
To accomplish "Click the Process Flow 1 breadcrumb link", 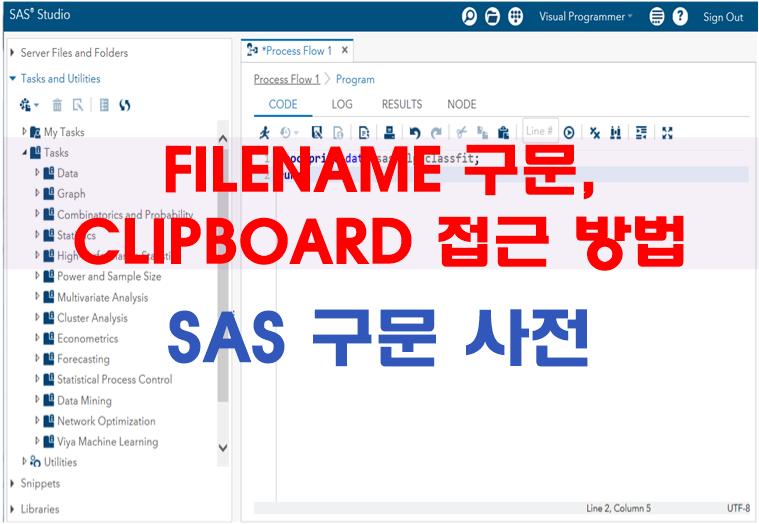I will point(287,79).
